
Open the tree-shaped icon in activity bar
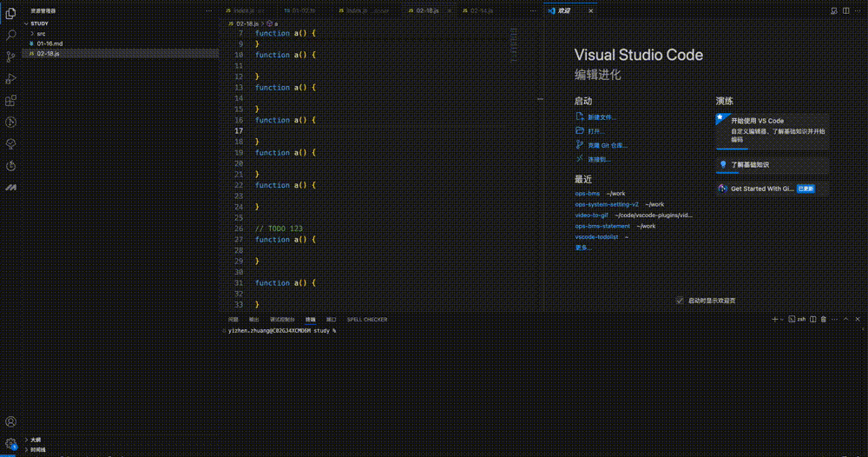coord(10,144)
